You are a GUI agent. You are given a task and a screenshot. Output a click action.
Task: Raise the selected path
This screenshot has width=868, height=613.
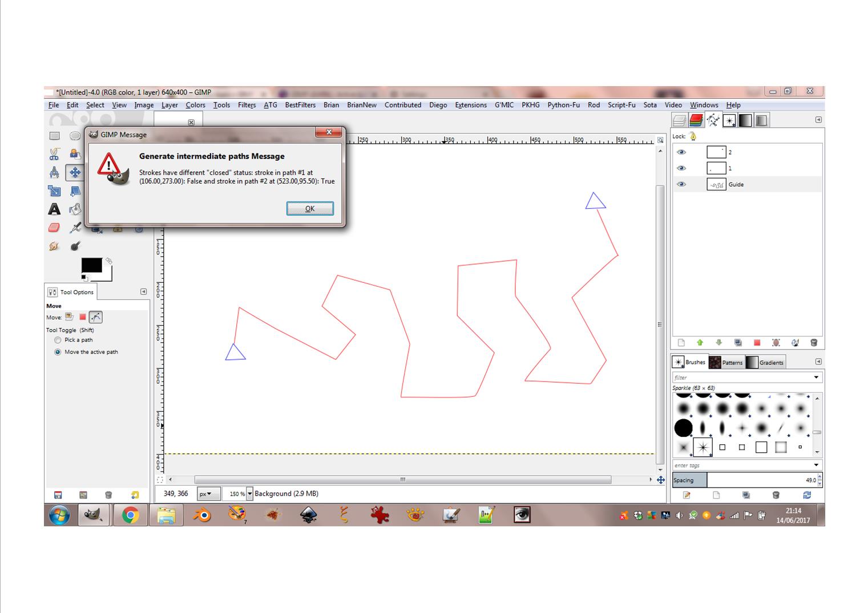700,343
